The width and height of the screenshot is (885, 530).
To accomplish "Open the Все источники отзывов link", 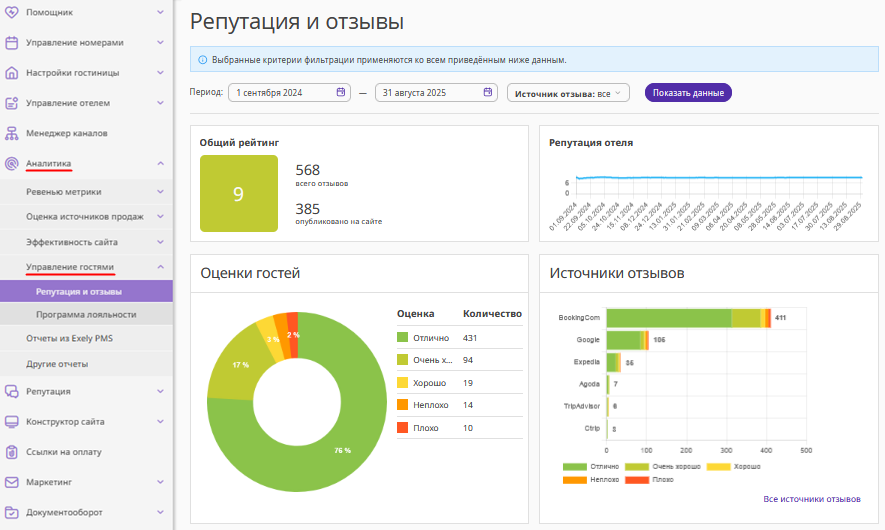I will (811, 499).
